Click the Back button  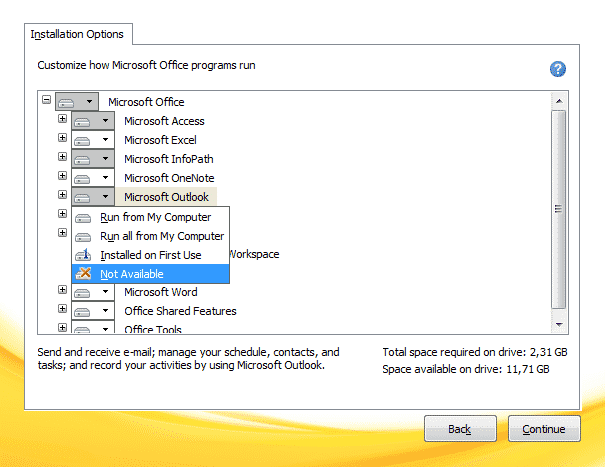click(x=460, y=429)
